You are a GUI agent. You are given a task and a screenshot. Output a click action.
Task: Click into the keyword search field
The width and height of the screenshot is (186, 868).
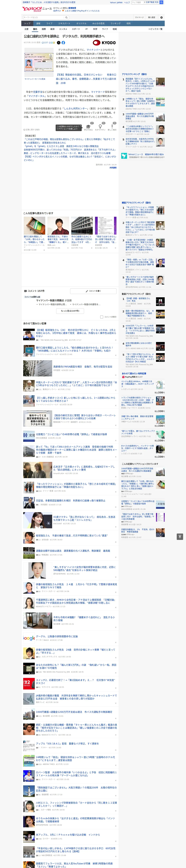[x=44, y=17]
